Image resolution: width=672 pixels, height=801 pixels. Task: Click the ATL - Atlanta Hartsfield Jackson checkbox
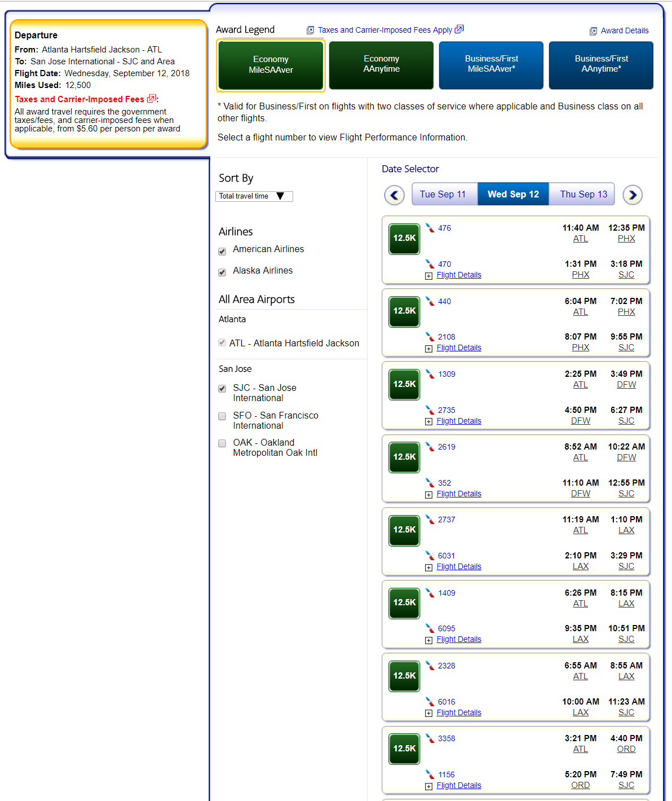pos(222,342)
